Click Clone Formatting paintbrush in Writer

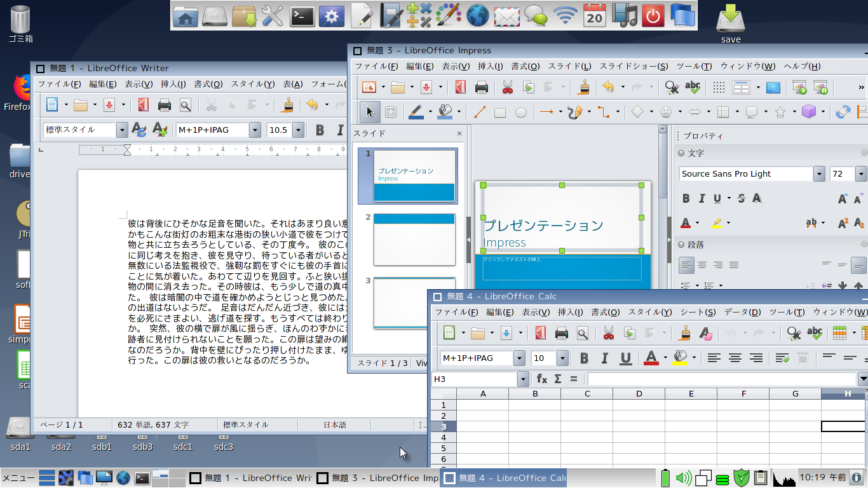(289, 105)
